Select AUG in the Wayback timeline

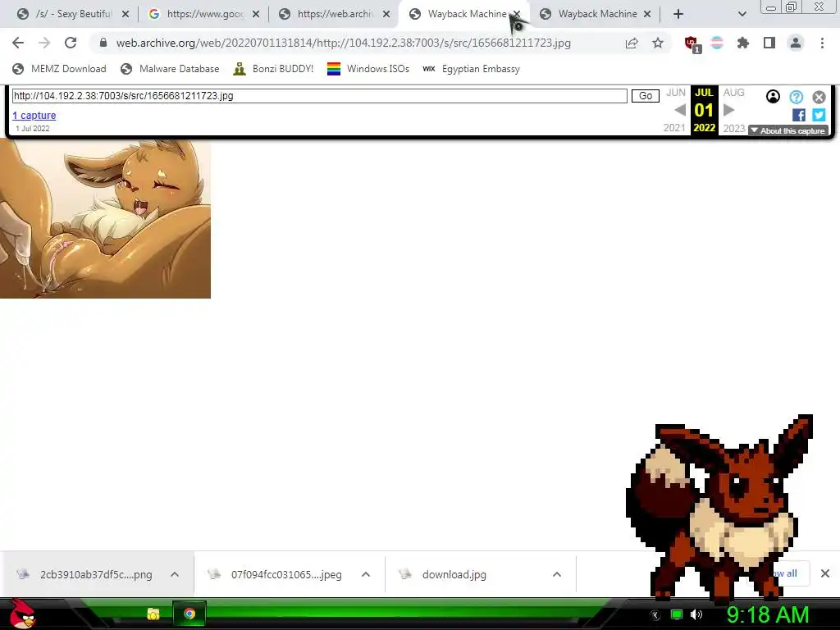click(733, 92)
